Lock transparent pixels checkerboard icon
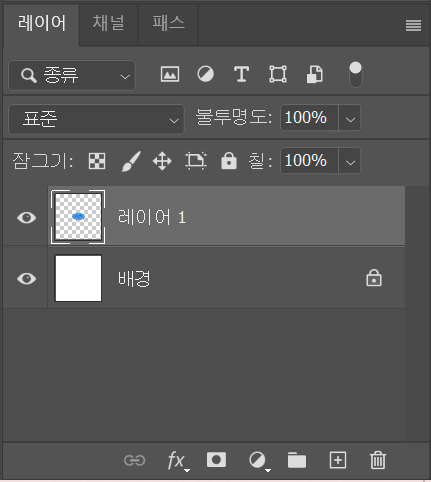Screen dimensions: 431x482 [x=97, y=161]
